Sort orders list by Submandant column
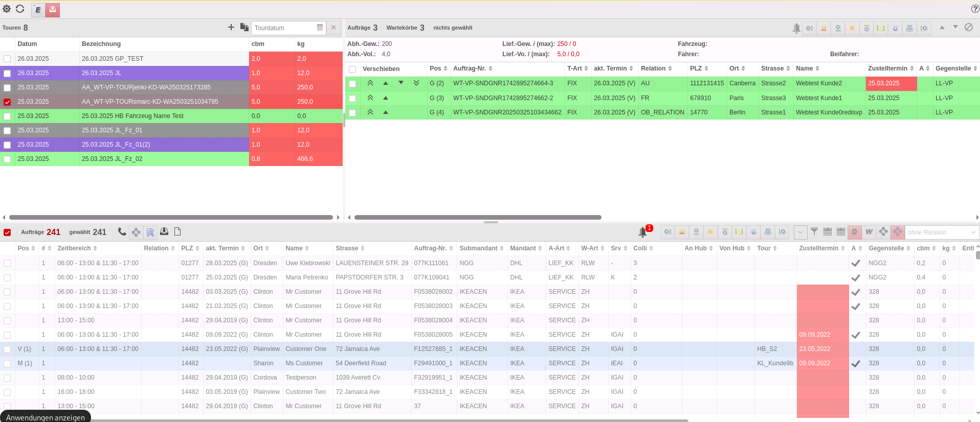 [x=481, y=248]
